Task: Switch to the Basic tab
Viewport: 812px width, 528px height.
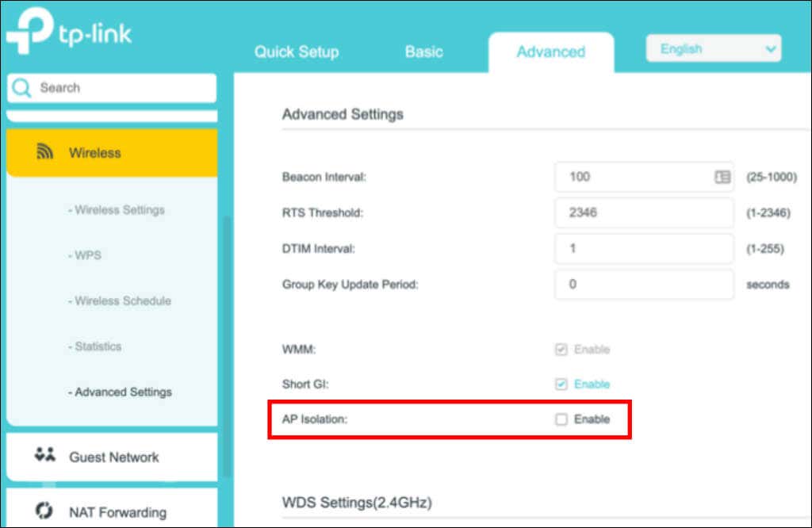Action: click(423, 52)
